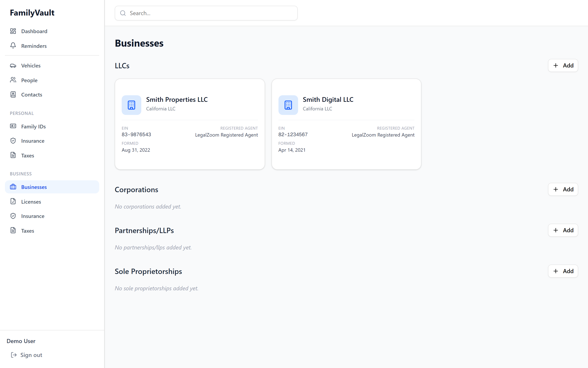Click the plus icon in LLCs Add button
Screen dimensions: 588x368
(556, 65)
